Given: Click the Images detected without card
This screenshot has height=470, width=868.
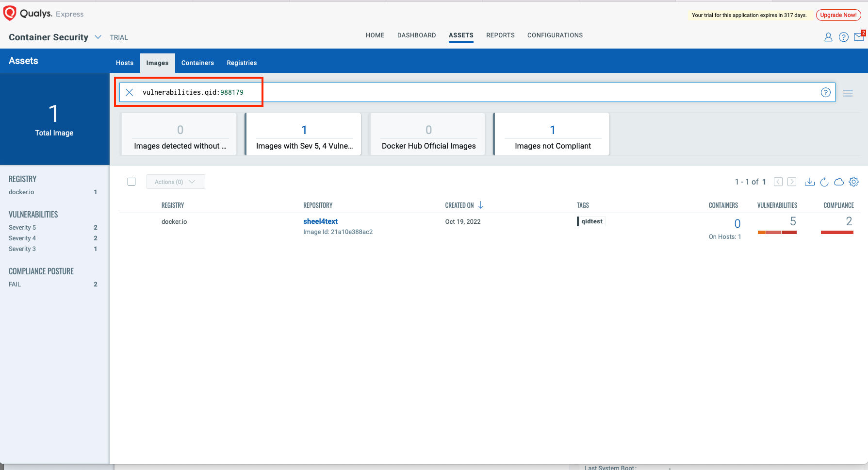Looking at the screenshot, I should 180,134.
